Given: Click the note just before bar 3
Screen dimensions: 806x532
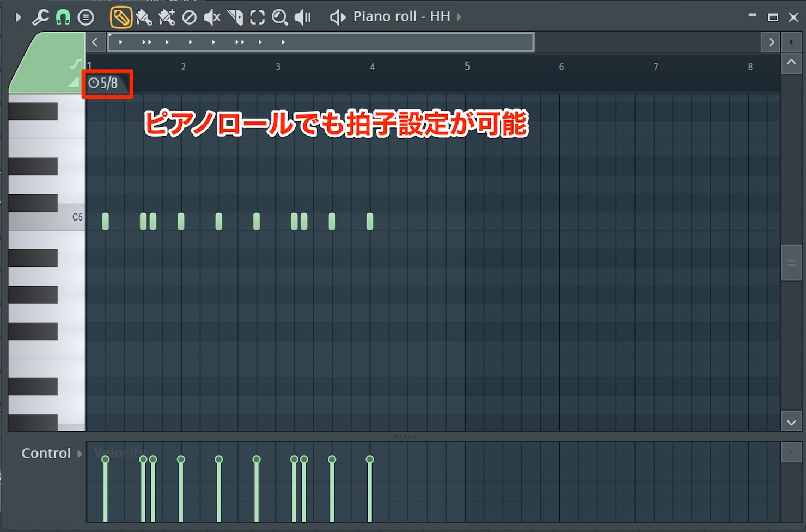Looking at the screenshot, I should [257, 222].
